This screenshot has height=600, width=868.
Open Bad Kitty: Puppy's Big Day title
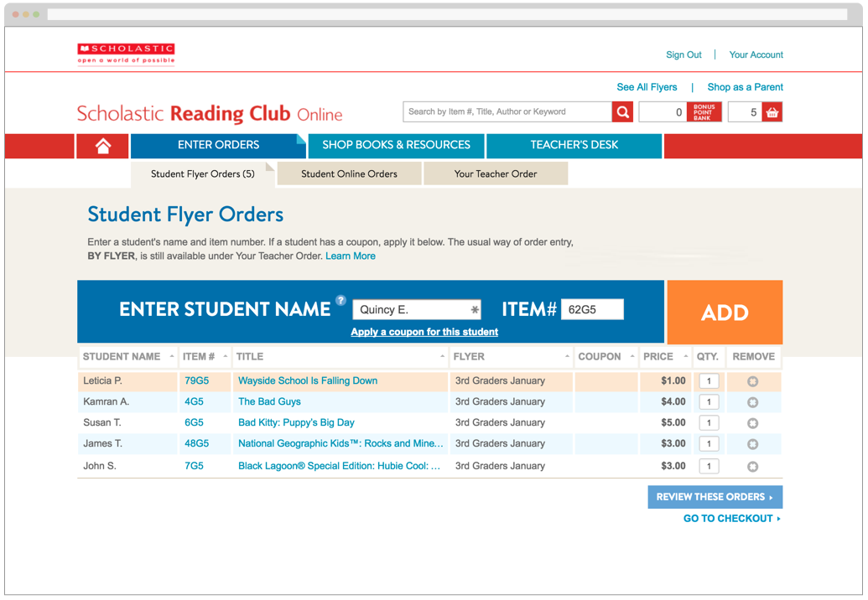(x=296, y=423)
